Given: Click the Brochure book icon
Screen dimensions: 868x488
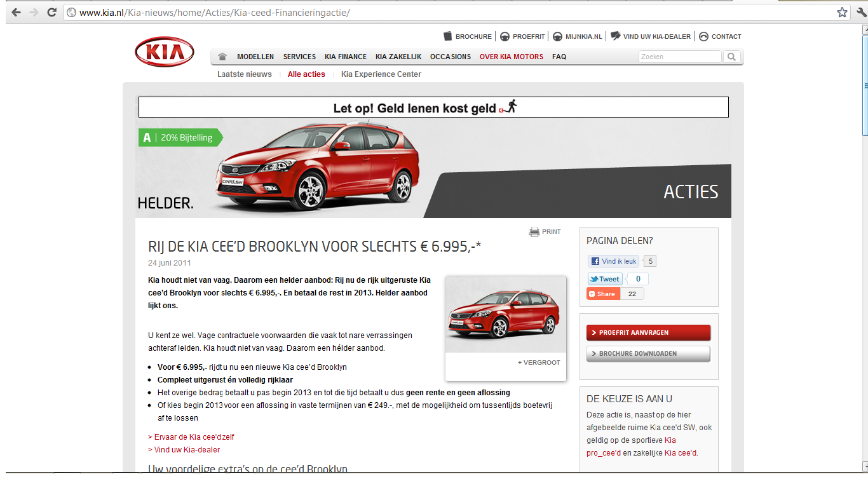Looking at the screenshot, I should [448, 36].
